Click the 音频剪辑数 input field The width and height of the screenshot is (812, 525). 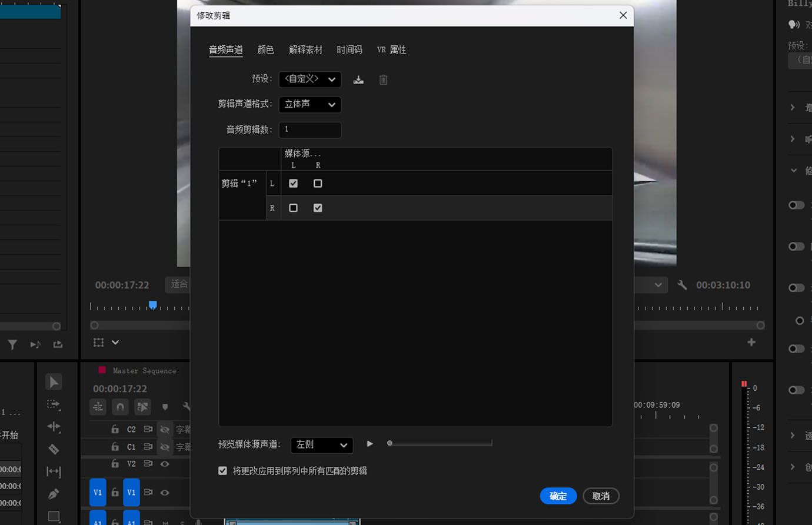click(310, 129)
